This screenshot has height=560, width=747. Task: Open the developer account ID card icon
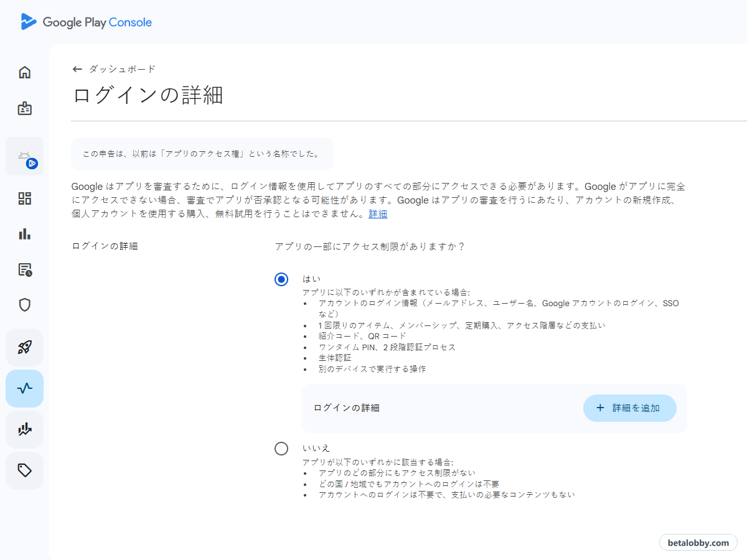[24, 109]
